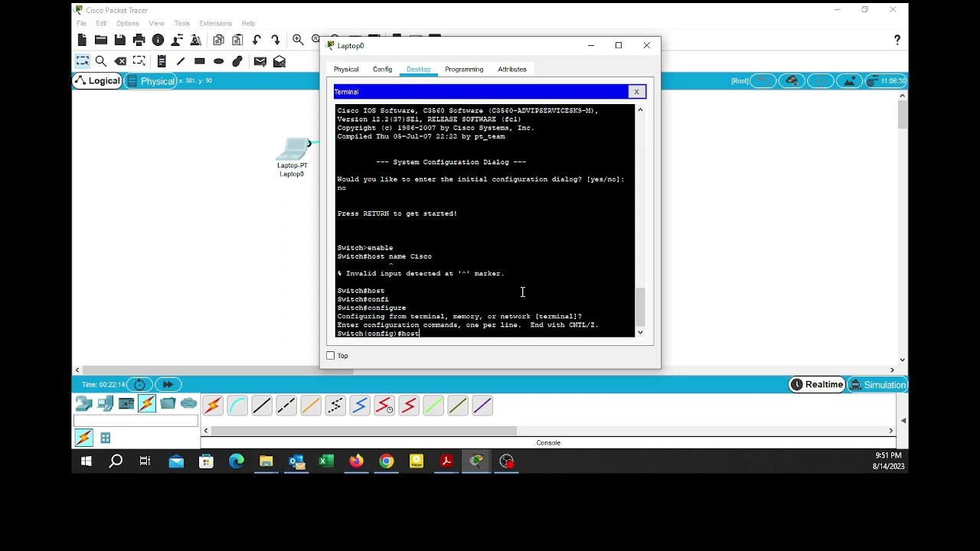Pick the Serial DCE cable with clock
Viewport: 980px width, 551px height.
click(384, 406)
